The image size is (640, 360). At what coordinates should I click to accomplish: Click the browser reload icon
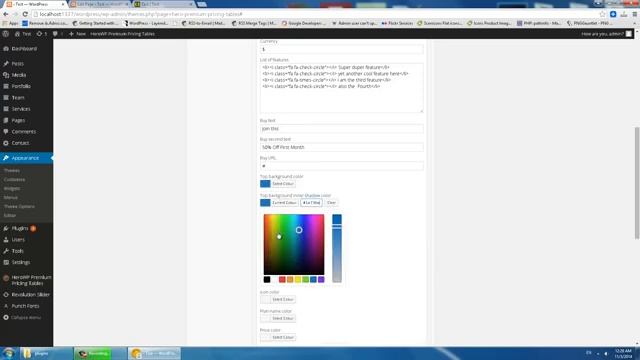tap(25, 14)
